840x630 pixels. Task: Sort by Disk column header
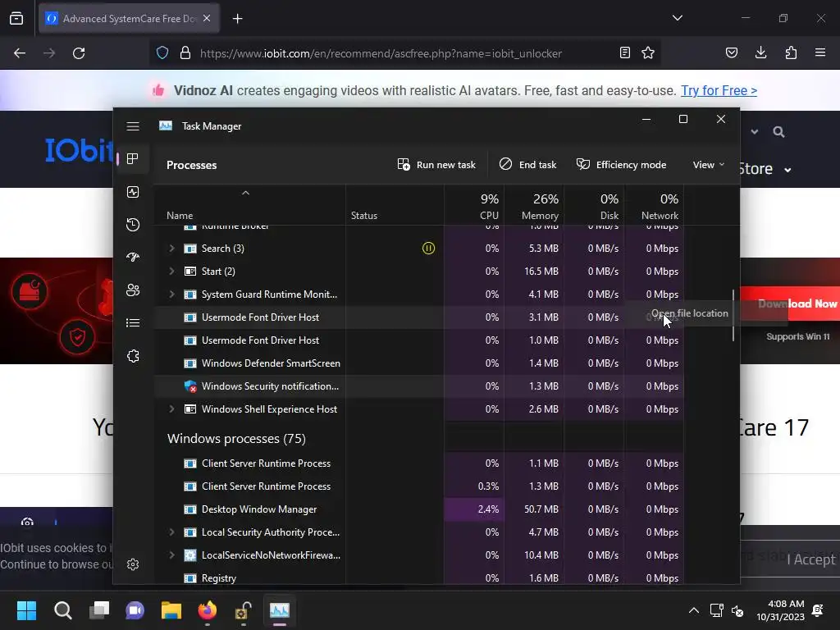[x=594, y=205]
